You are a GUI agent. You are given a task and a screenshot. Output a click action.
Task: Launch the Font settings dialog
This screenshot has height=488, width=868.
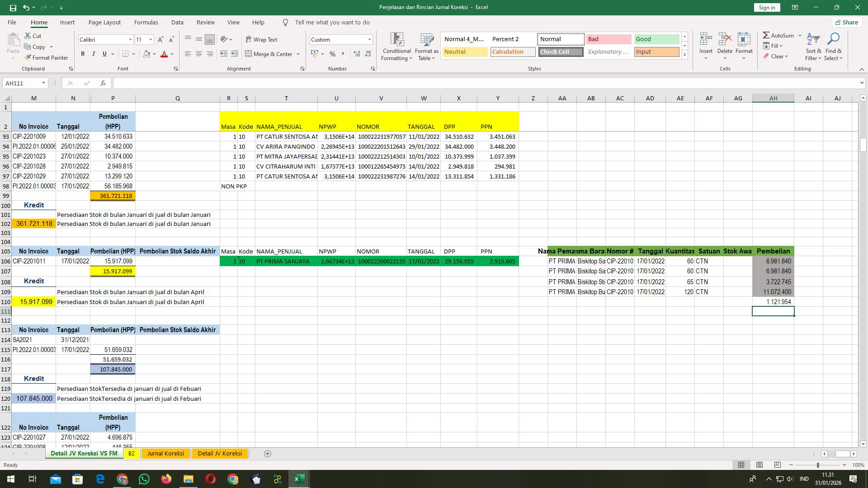(176, 69)
